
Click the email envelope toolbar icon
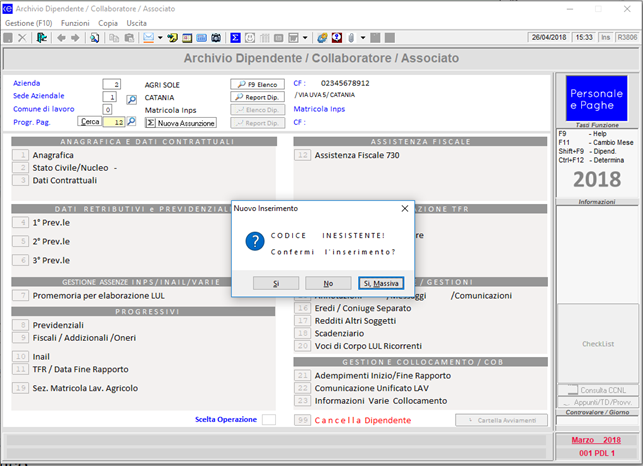[x=148, y=38]
